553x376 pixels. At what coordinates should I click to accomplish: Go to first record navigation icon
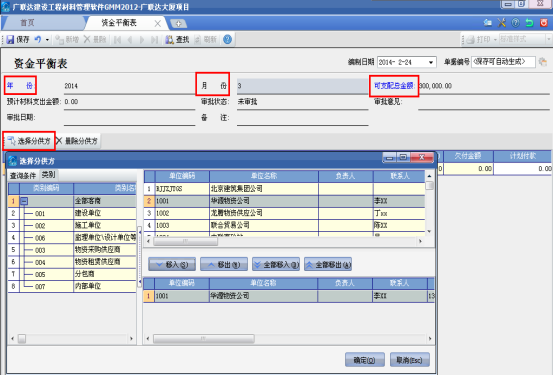point(117,40)
